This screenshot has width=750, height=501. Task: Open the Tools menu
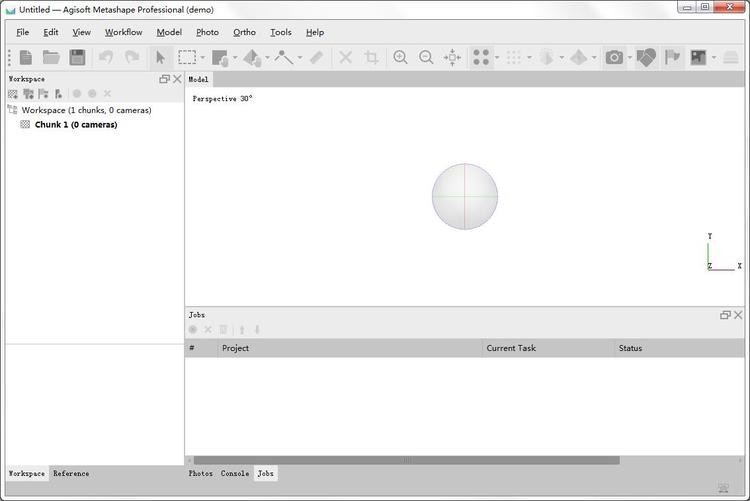(280, 32)
